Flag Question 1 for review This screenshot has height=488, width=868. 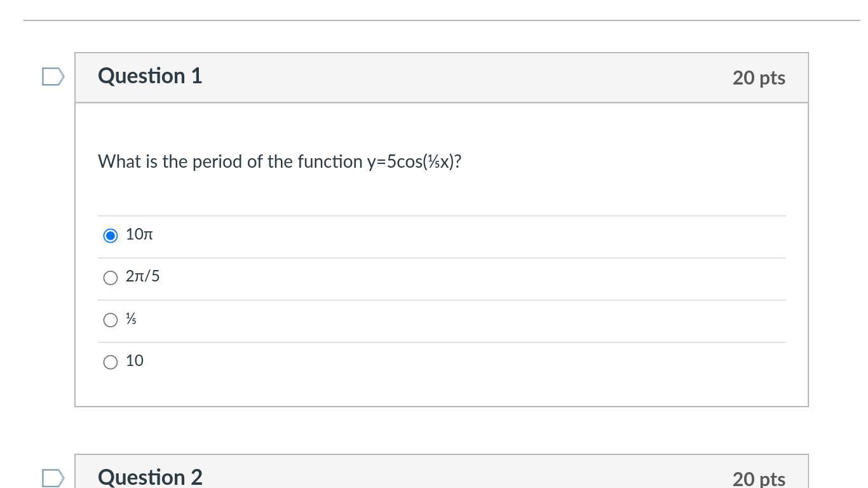[53, 77]
